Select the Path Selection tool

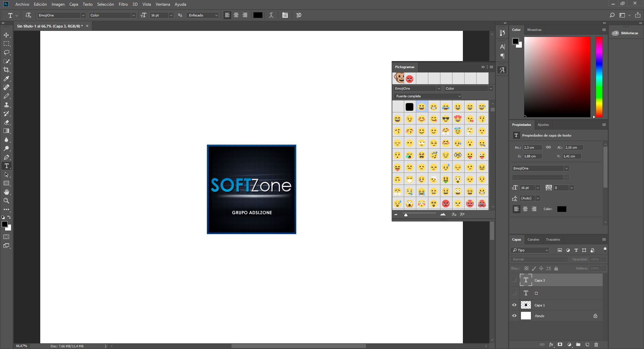(x=6, y=174)
